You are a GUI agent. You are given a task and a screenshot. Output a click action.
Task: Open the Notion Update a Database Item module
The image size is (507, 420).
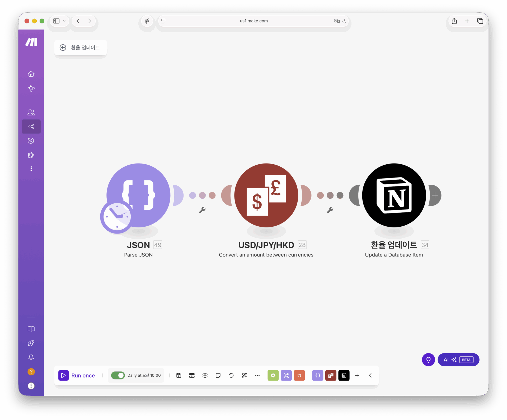coord(394,195)
